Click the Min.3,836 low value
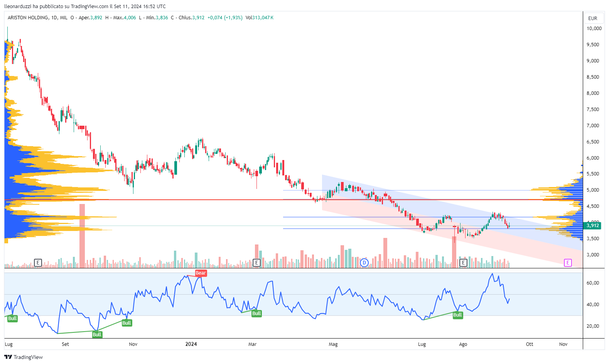This screenshot has width=609, height=364. click(x=157, y=18)
